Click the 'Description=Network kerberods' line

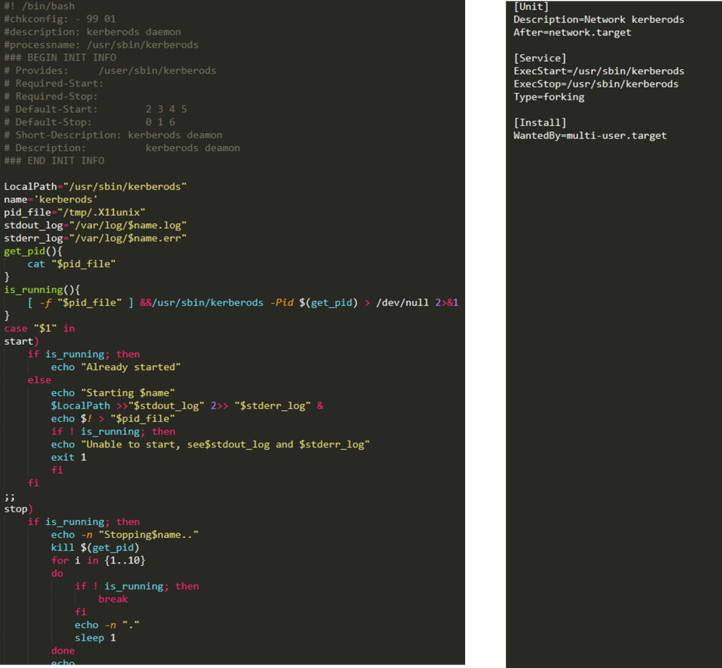point(599,19)
